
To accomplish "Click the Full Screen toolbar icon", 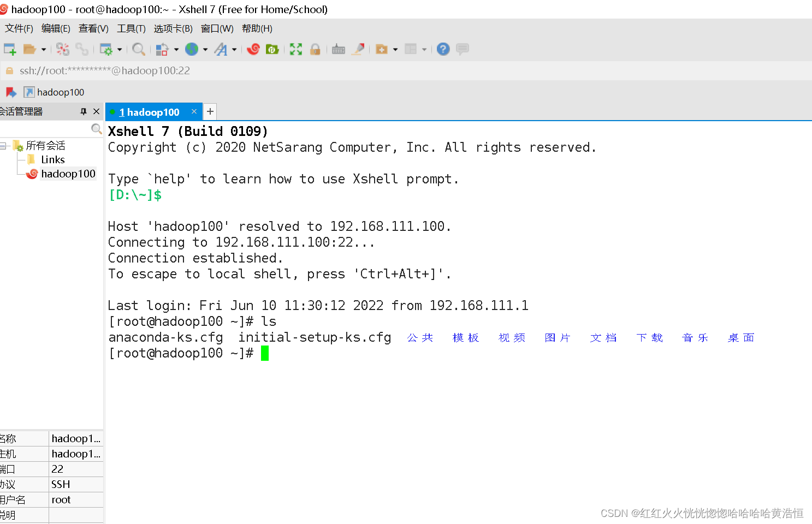I will pyautogui.click(x=296, y=49).
